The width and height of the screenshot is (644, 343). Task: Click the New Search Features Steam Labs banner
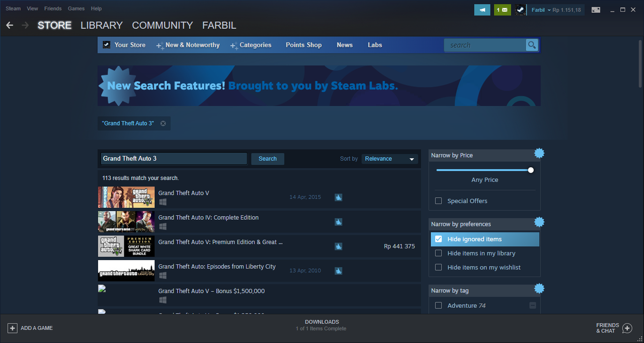click(319, 85)
